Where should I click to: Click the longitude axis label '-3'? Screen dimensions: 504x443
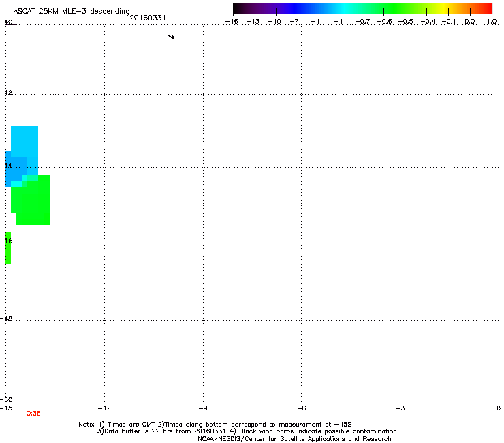coord(400,408)
